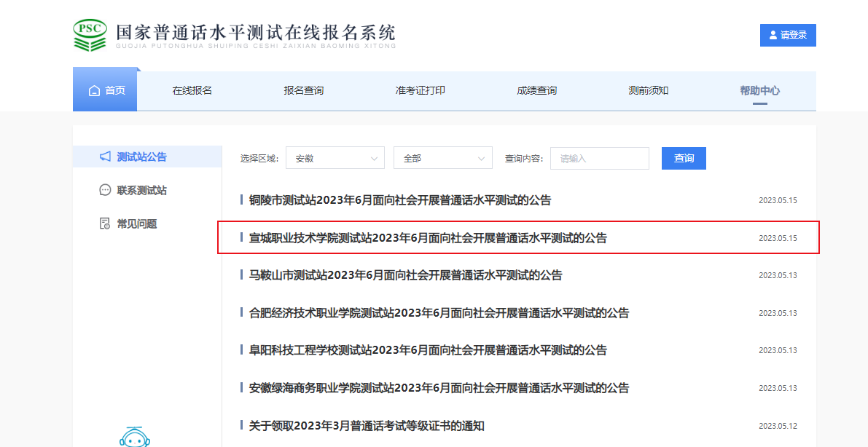This screenshot has width=868, height=447.
Task: Click date 2023.05.15 of 宣城职业技术学院 row
Action: (778, 238)
